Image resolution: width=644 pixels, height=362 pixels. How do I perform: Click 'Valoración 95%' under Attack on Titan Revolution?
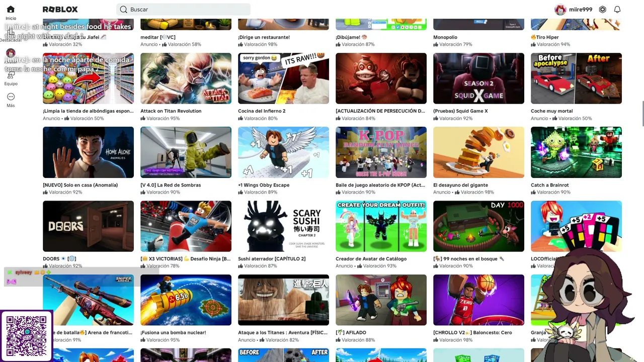(x=160, y=119)
